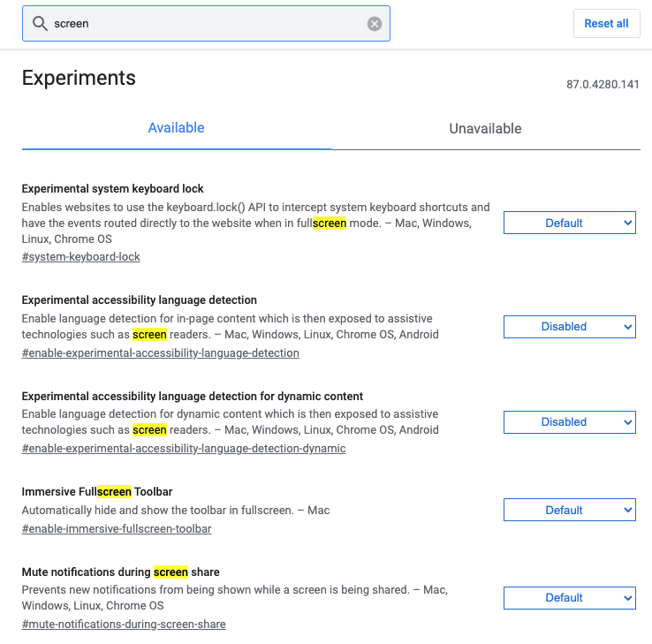Viewport: 652px width, 644px height.
Task: Open the #system-keyboard-lock anchor link
Action: tap(80, 257)
